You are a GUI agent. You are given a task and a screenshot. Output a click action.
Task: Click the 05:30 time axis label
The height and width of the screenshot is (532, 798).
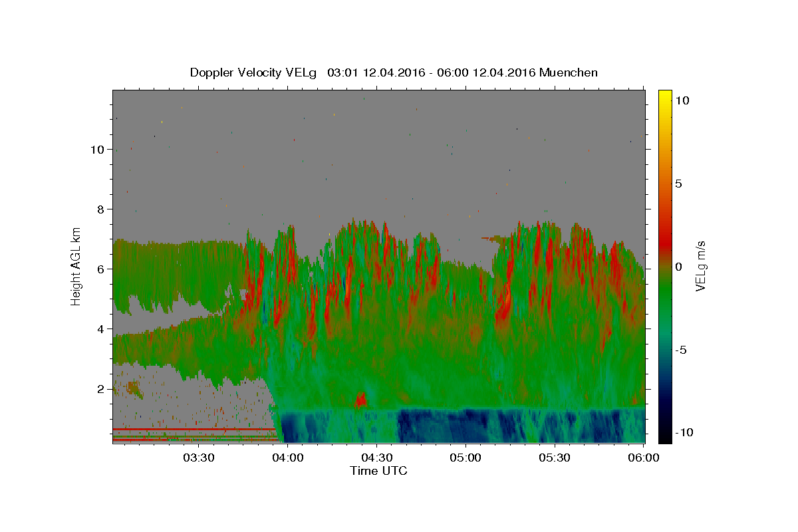[555, 458]
